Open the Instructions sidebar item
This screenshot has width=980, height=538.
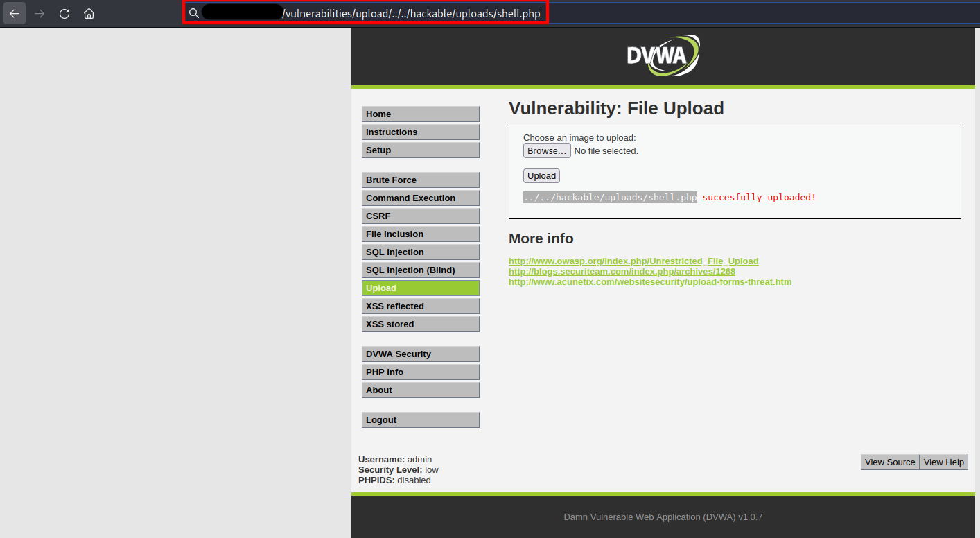[420, 132]
